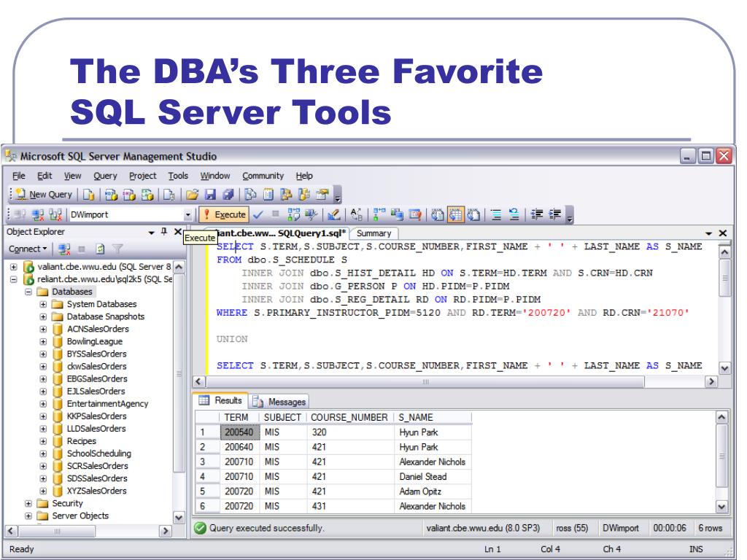Open the Query menu
The width and height of the screenshot is (747, 560).
(x=105, y=176)
